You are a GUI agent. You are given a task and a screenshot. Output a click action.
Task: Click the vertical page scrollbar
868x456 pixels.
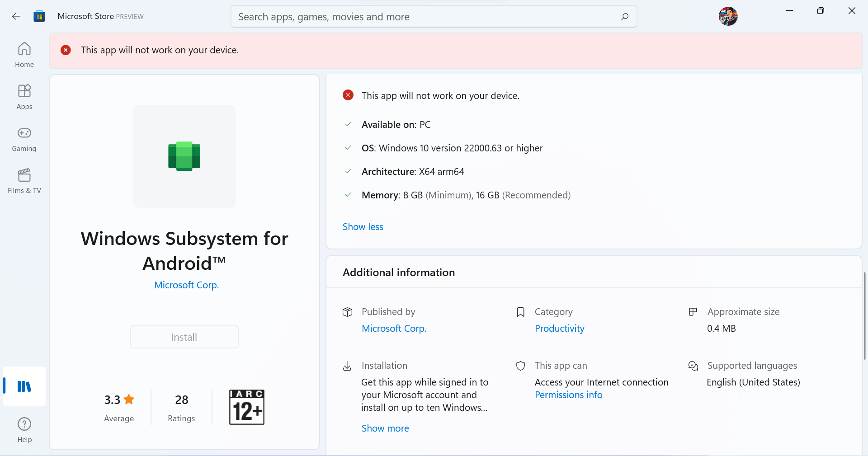click(865, 315)
